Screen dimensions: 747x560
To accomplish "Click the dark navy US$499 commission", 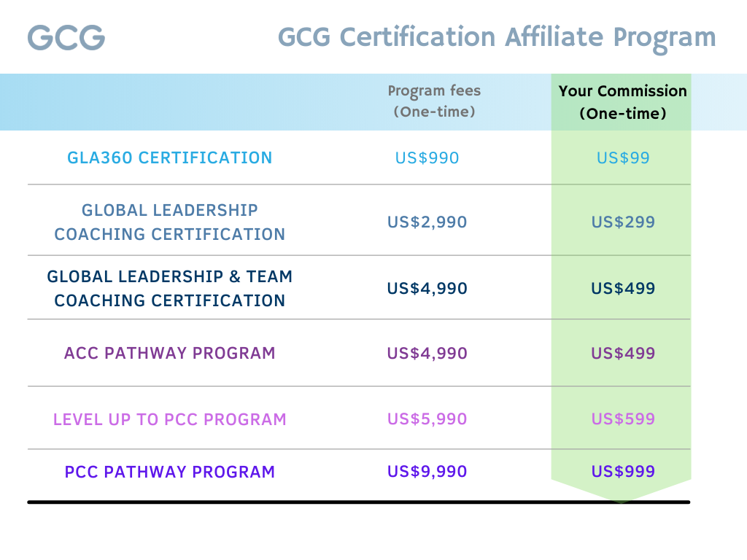I will [x=623, y=288].
